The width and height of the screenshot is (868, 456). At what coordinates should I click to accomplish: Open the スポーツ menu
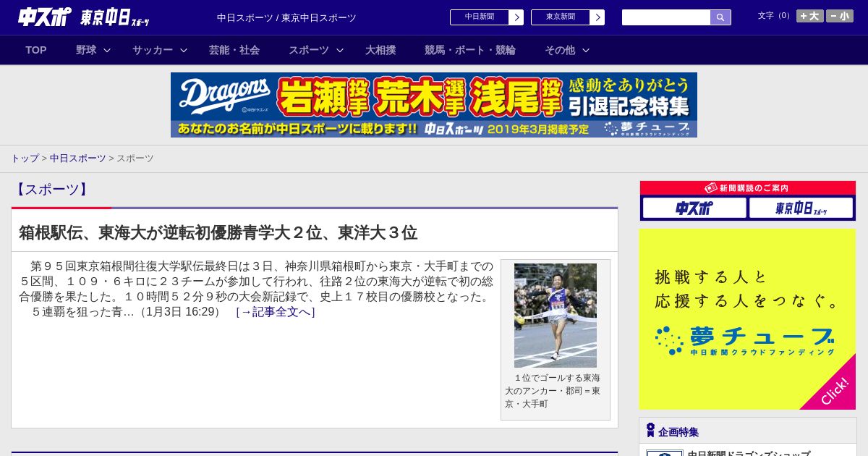point(309,50)
